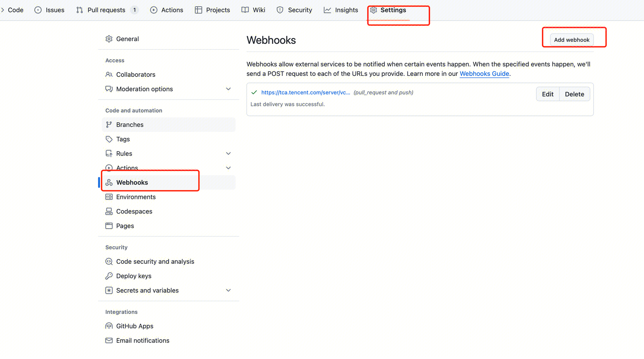The width and height of the screenshot is (644, 359).
Task: Click the Actions play icon in top nav
Action: tap(154, 10)
